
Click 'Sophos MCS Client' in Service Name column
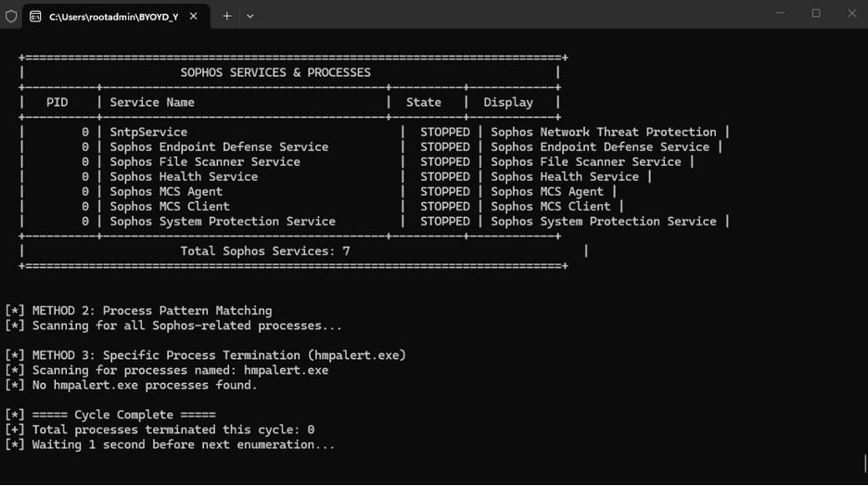click(x=170, y=207)
